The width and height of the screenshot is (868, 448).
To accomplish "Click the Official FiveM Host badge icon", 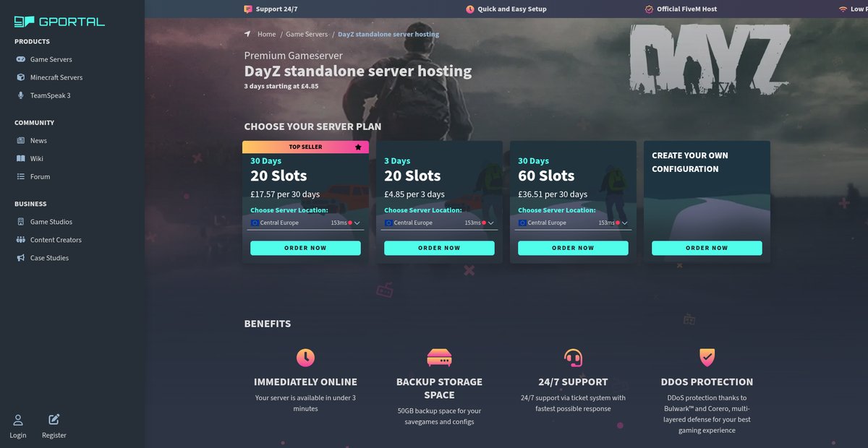I will [649, 9].
